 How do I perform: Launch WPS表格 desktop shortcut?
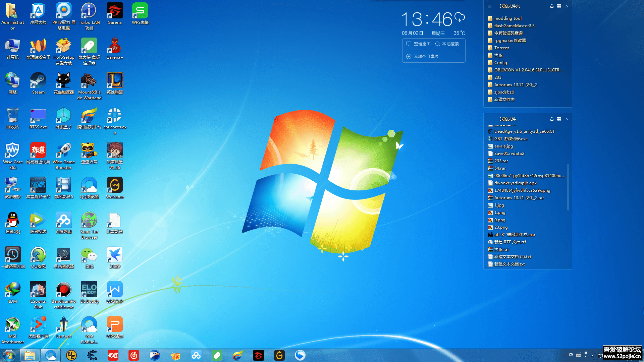[140, 14]
